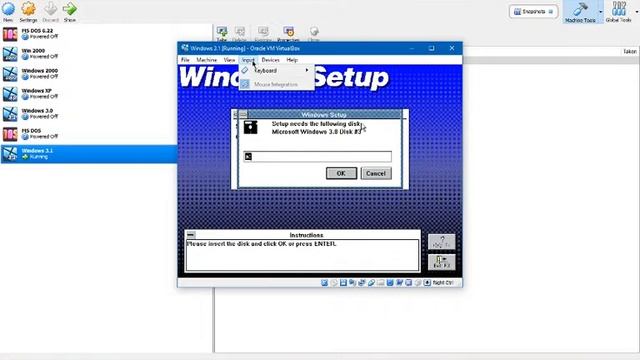Close the open Input menu

click(x=248, y=60)
